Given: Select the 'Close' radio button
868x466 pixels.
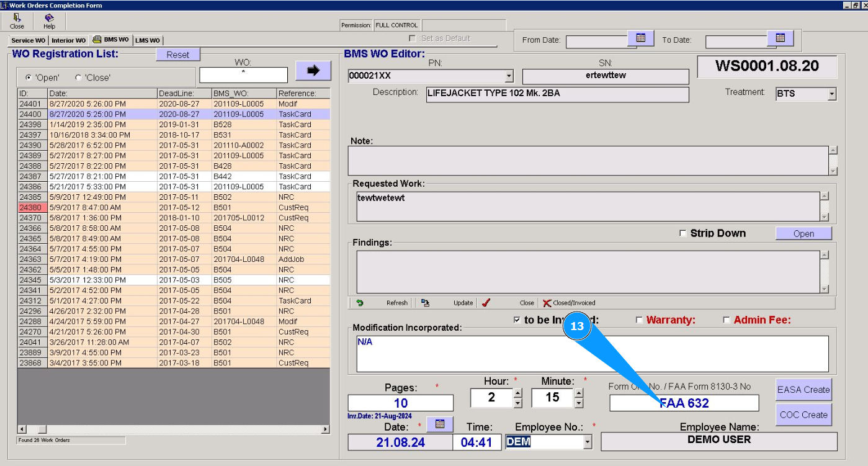Looking at the screenshot, I should (78, 78).
